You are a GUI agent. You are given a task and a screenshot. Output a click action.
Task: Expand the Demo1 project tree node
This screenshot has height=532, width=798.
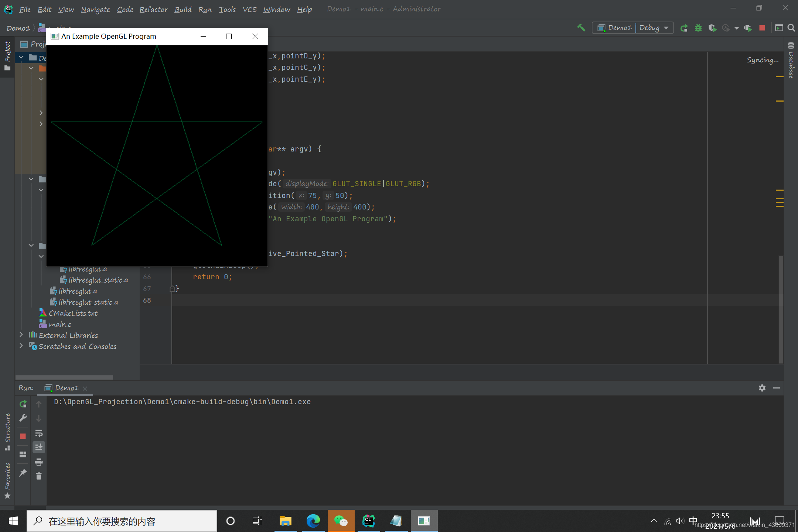click(21, 58)
